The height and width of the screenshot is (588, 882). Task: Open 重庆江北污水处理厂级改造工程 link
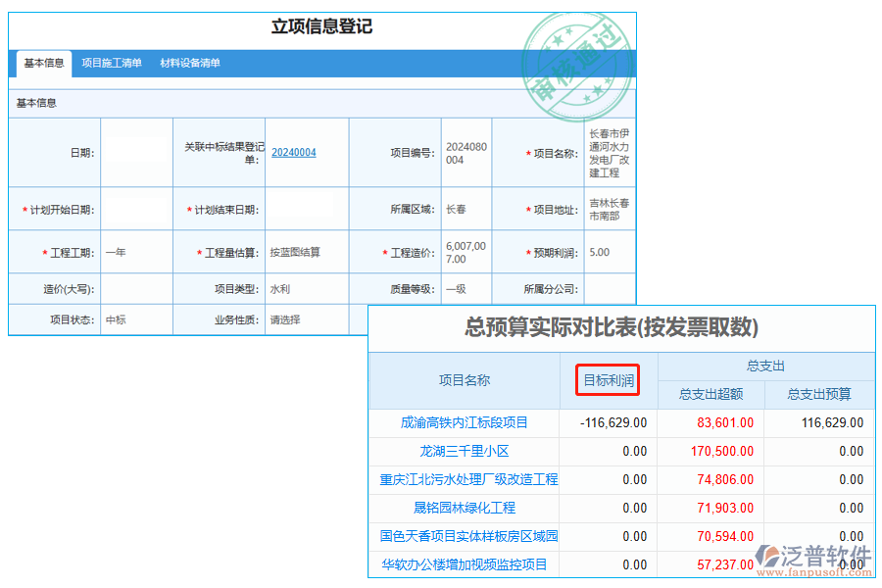pos(468,480)
